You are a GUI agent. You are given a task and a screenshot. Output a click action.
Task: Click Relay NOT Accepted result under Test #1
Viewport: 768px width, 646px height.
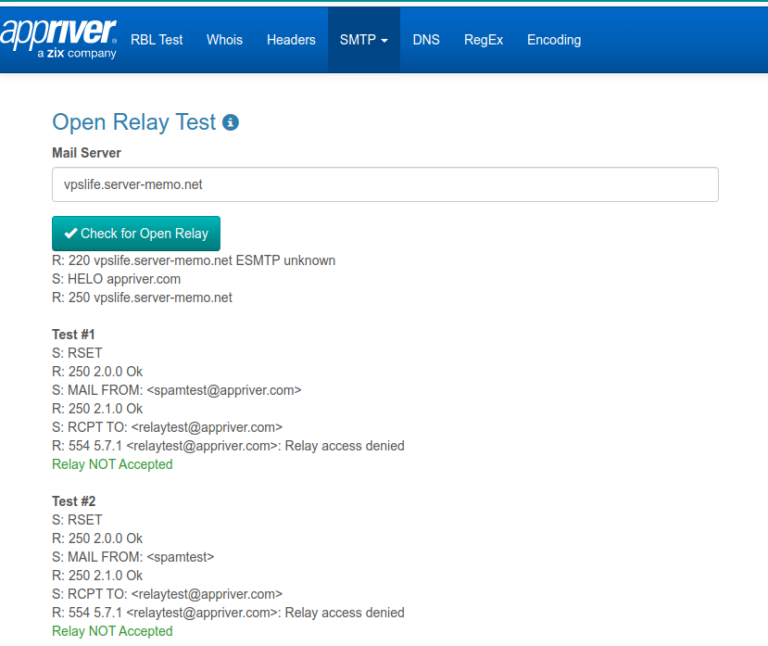coord(112,464)
